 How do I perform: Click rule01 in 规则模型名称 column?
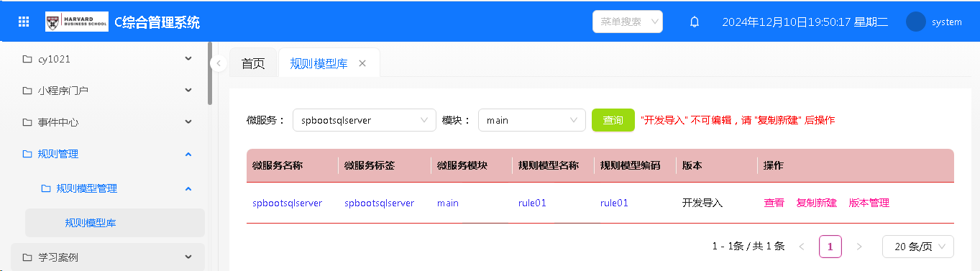click(x=533, y=203)
